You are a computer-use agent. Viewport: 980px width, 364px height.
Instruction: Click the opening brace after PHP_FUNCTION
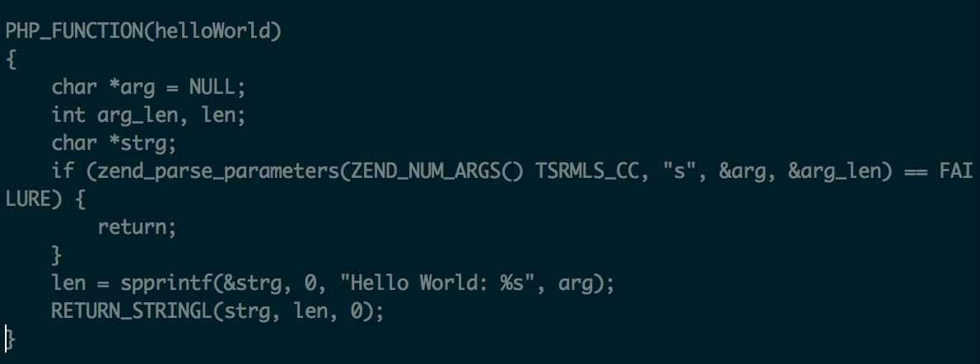[x=11, y=59]
